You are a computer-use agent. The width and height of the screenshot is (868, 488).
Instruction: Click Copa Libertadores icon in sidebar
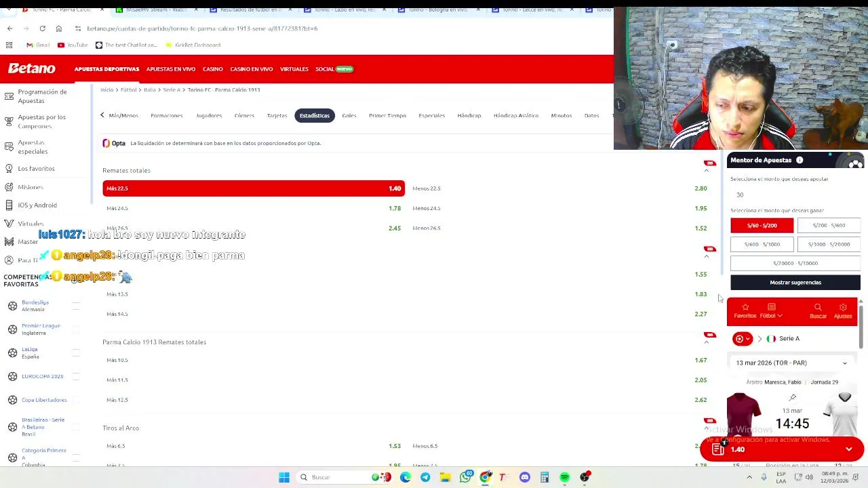pos(12,400)
